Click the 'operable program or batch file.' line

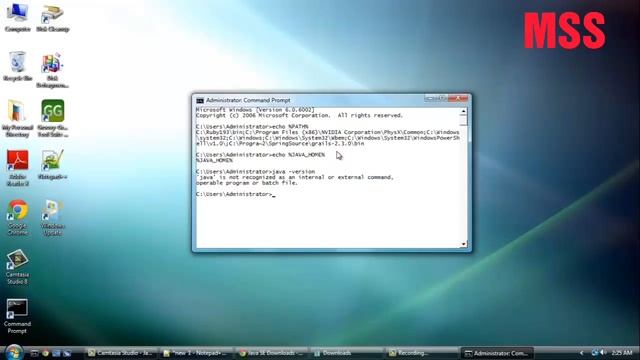pyautogui.click(x=247, y=183)
